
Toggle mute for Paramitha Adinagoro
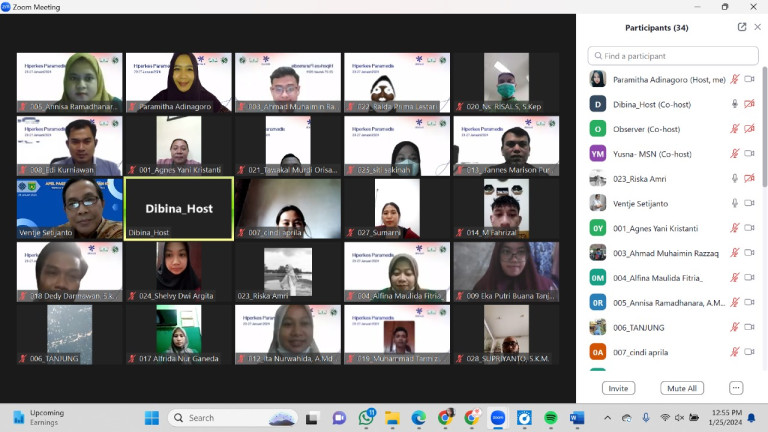click(x=735, y=78)
